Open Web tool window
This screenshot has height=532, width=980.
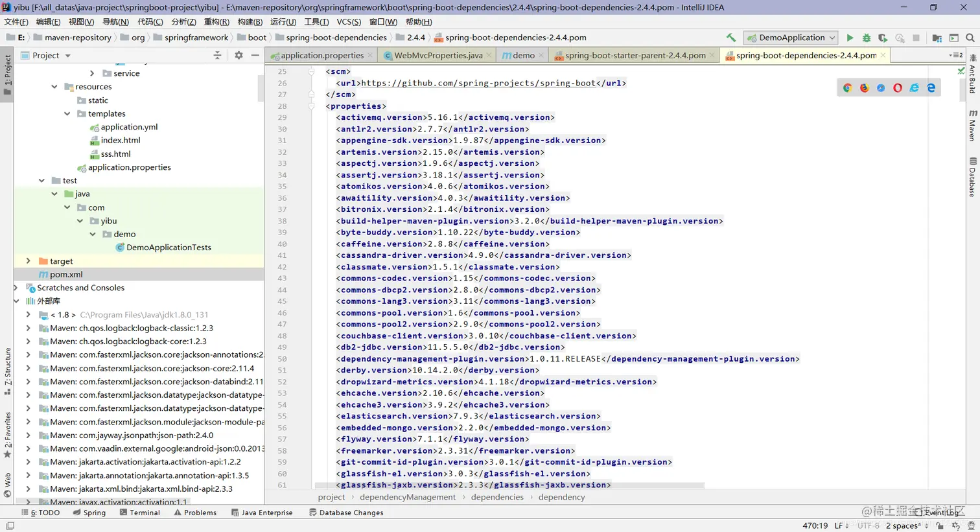click(x=7, y=485)
